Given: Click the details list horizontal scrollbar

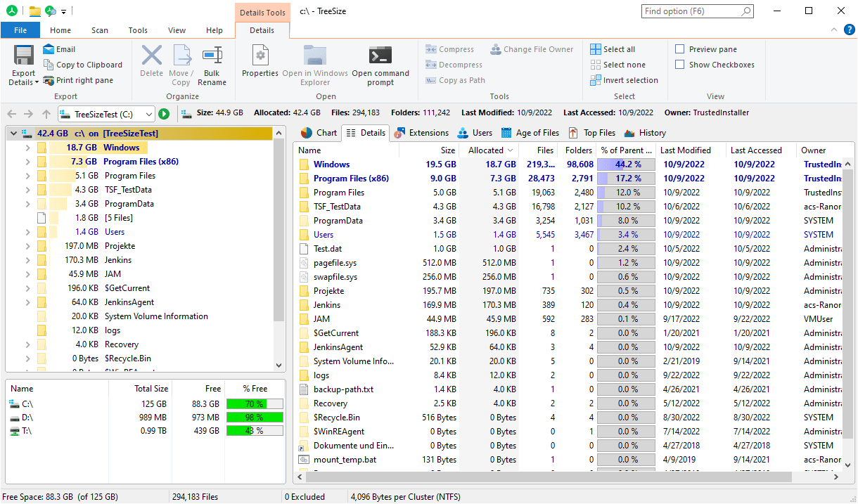Looking at the screenshot, I should [549, 477].
